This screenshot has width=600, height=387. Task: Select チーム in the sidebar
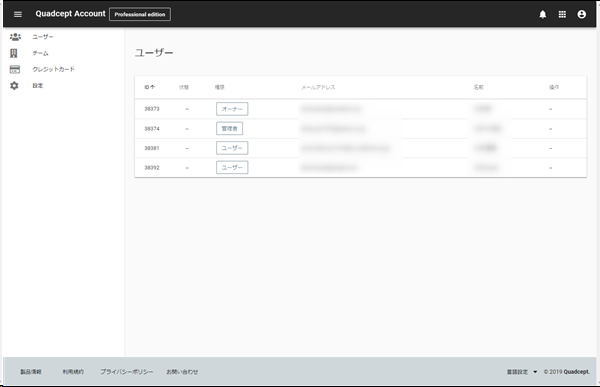point(40,53)
